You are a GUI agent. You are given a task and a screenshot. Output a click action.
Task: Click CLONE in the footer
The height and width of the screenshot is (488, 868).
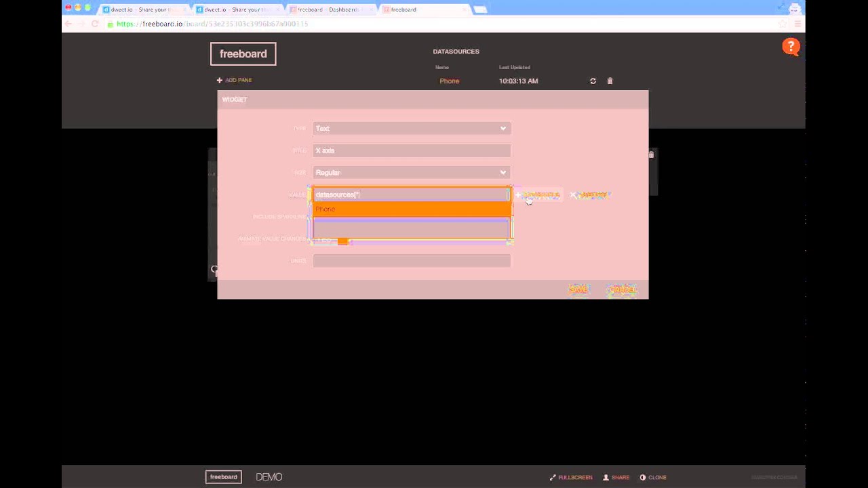[x=653, y=477]
